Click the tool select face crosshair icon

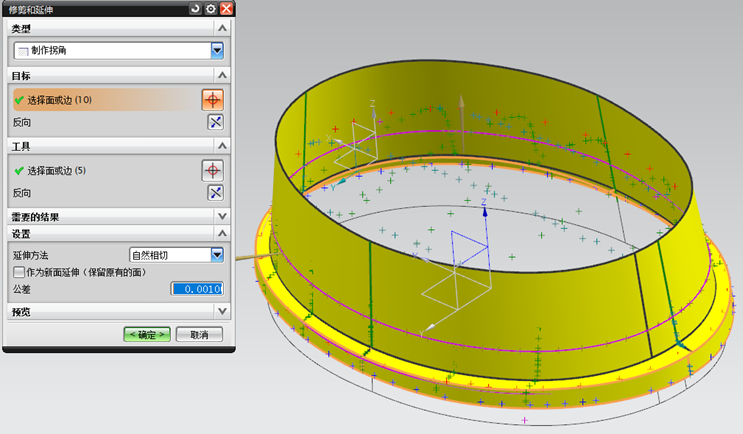click(x=211, y=170)
